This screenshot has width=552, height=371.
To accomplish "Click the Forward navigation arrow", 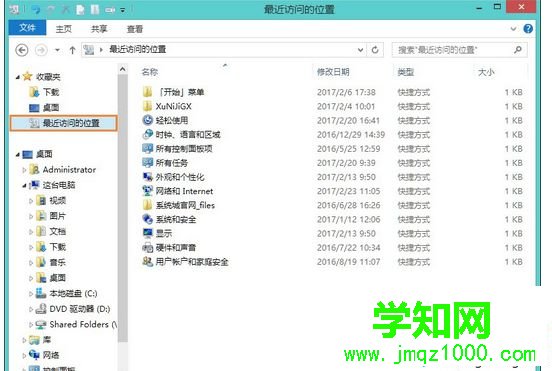I will point(41,50).
